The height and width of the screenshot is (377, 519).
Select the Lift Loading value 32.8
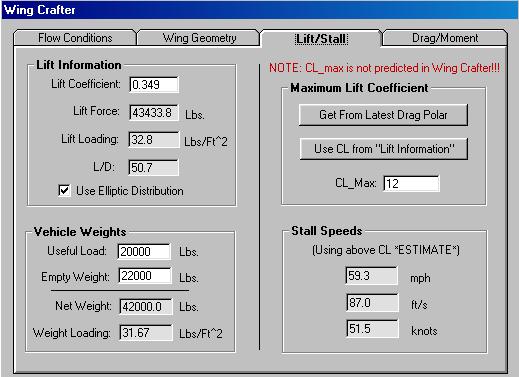coord(154,140)
